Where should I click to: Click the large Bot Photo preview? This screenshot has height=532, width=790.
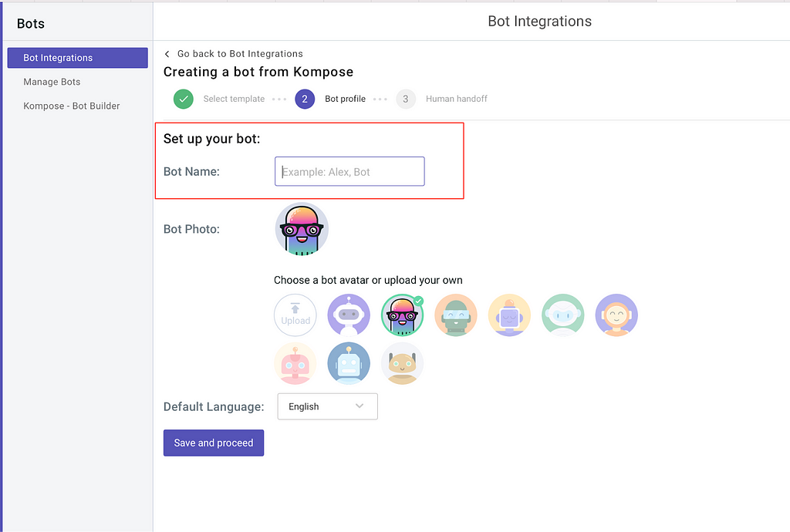pyautogui.click(x=302, y=229)
